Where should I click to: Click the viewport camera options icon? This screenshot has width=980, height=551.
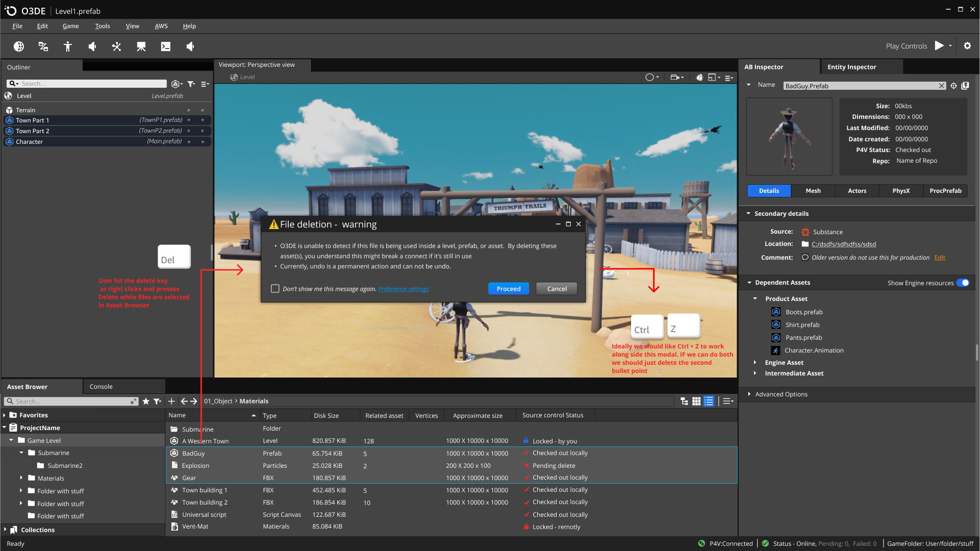[x=675, y=77]
